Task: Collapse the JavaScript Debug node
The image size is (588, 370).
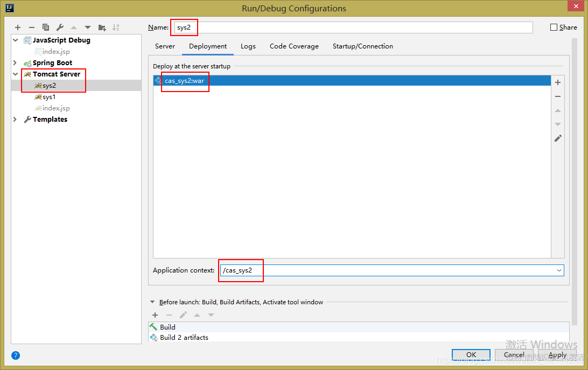Action: 16,40
